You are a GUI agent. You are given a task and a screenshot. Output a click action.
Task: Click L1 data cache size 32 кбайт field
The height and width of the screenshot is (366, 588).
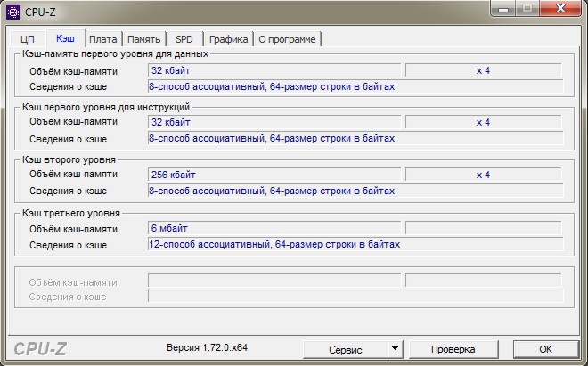(274, 70)
